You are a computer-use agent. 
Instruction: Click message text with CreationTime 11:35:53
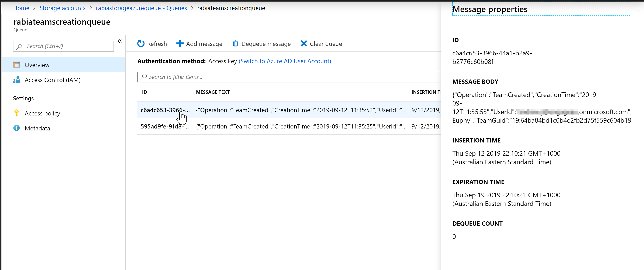[301, 110]
